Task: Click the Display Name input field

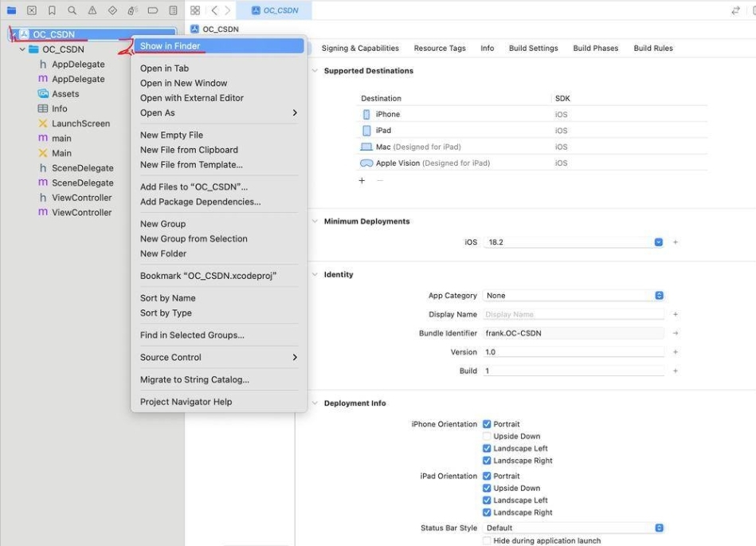Action: (574, 315)
